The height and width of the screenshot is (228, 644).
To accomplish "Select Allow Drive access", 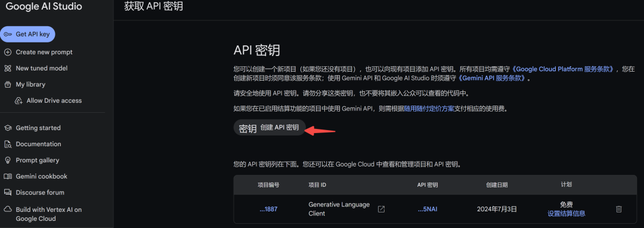I will coord(54,101).
